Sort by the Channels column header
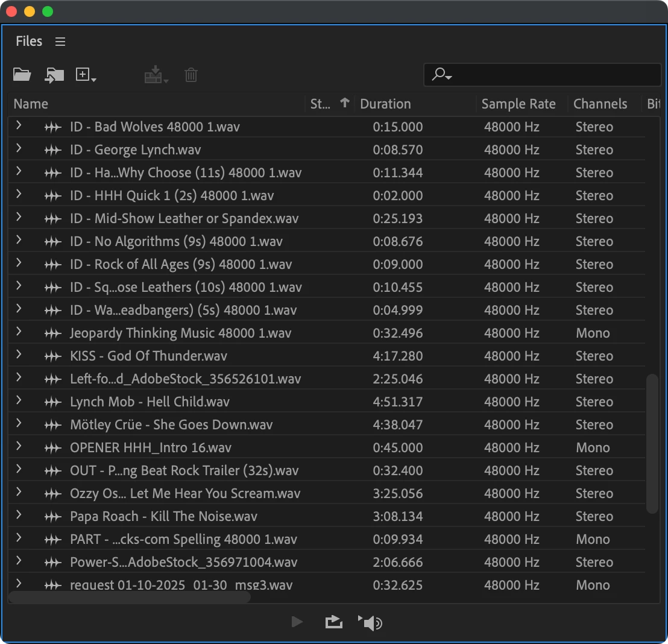Screen dimensions: 668x644 [600, 104]
